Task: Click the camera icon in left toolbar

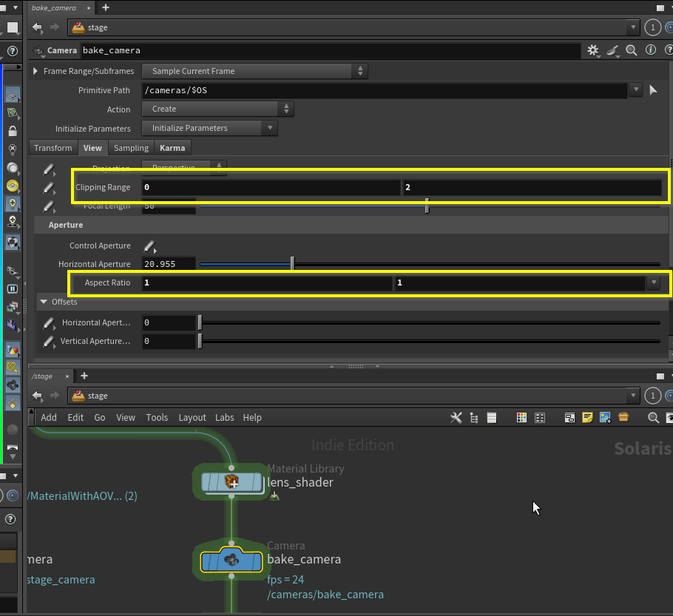Action: click(x=13, y=385)
